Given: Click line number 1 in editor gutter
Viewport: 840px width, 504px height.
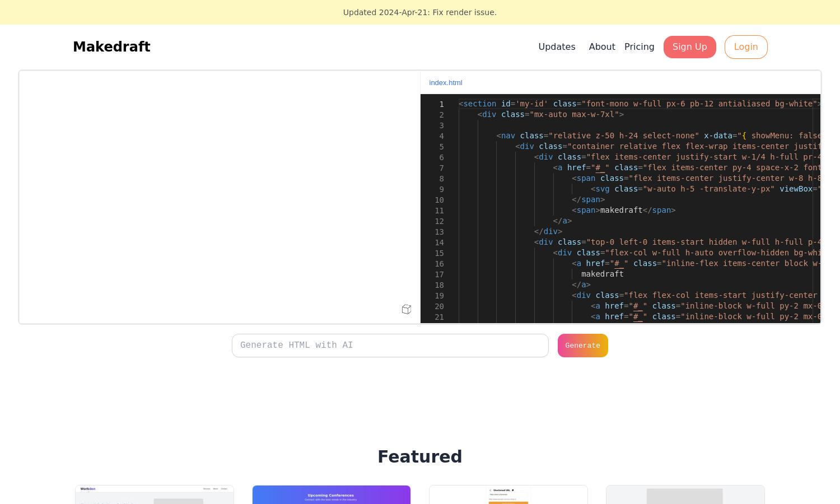Looking at the screenshot, I should coord(441,104).
